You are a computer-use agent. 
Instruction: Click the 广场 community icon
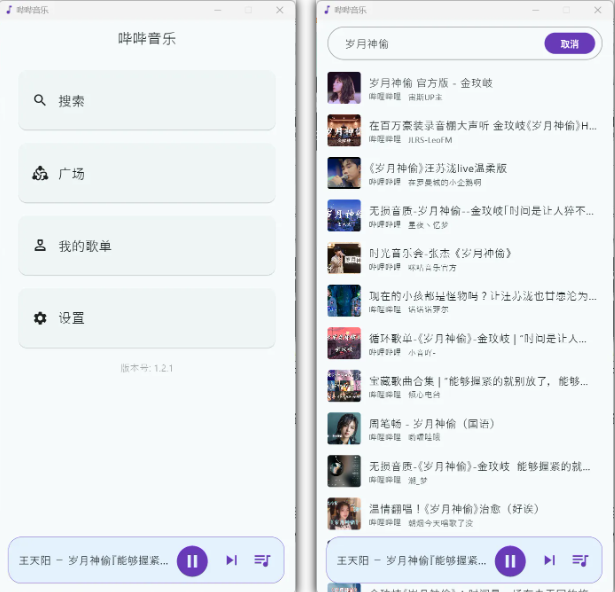pyautogui.click(x=40, y=173)
